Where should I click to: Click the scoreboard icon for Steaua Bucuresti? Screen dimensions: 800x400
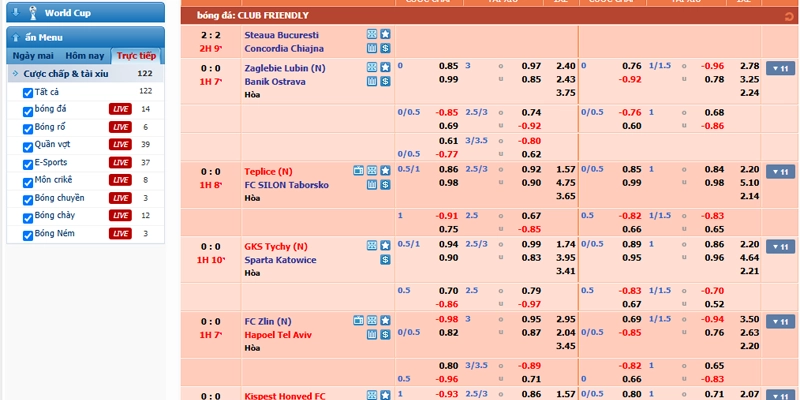click(x=372, y=34)
